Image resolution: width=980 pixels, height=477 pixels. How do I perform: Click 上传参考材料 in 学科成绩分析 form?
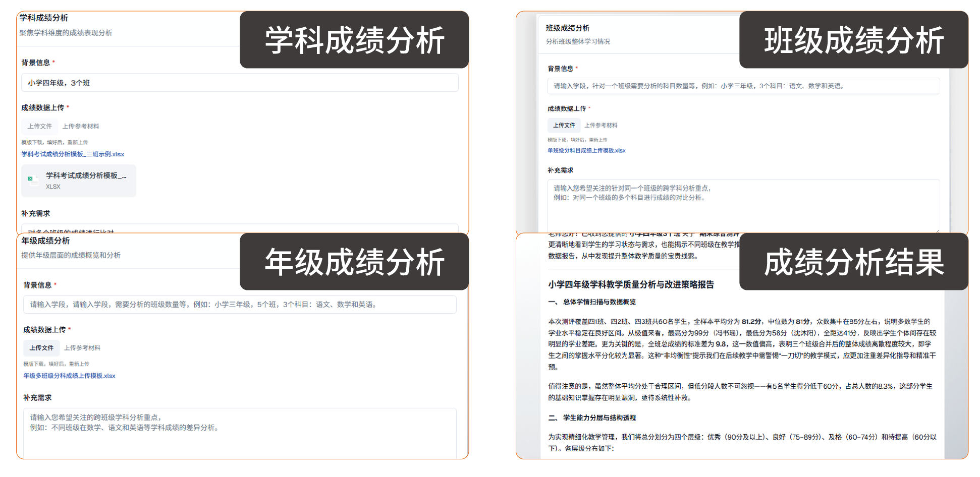click(81, 126)
